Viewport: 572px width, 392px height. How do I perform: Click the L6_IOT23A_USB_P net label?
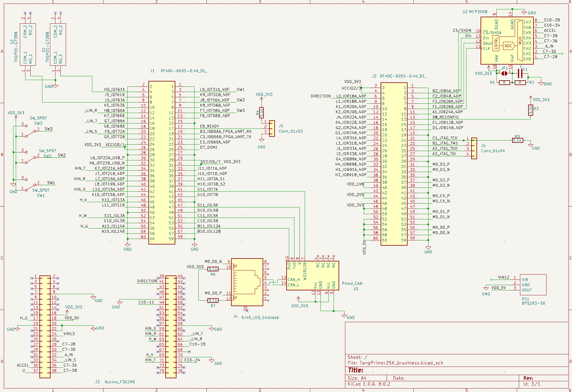[108, 158]
